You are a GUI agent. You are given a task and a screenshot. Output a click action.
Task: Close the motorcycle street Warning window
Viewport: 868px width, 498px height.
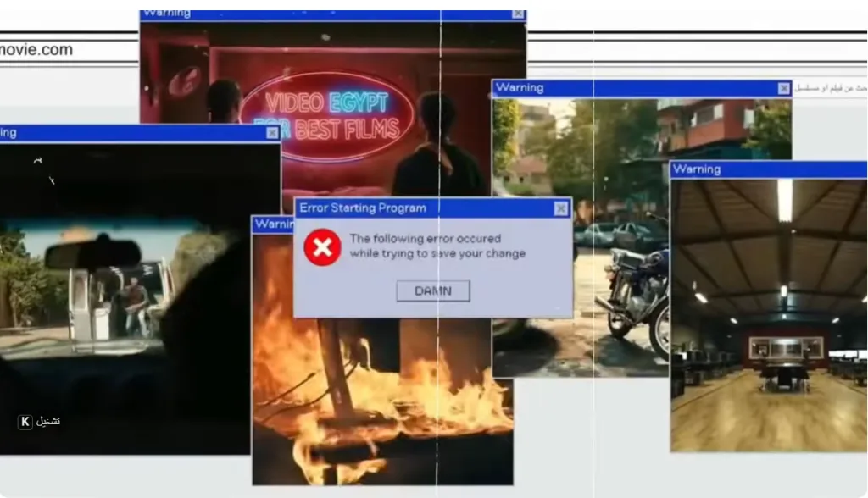pos(783,88)
